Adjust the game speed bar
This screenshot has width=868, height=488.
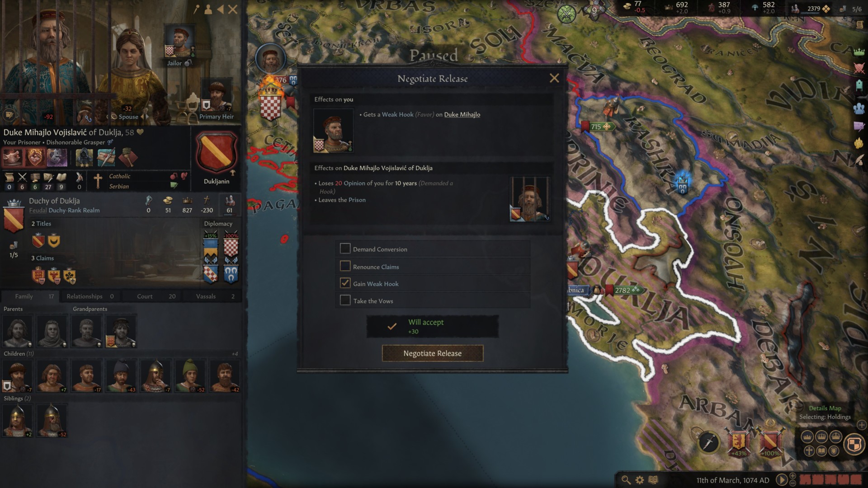point(830,479)
